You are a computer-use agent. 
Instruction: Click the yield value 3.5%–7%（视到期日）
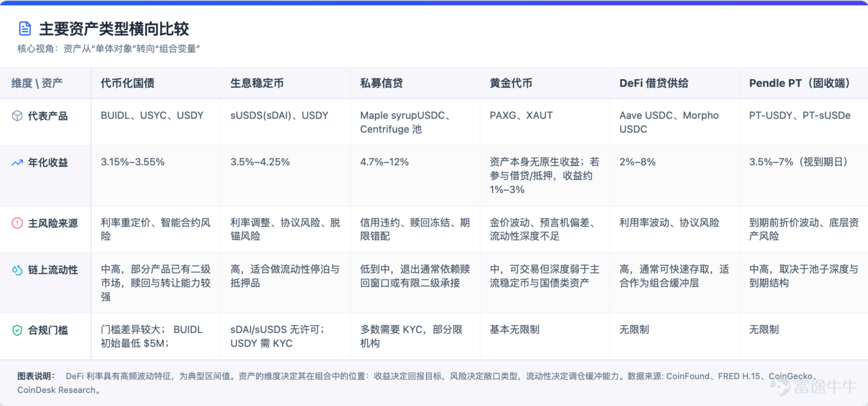pos(799,162)
